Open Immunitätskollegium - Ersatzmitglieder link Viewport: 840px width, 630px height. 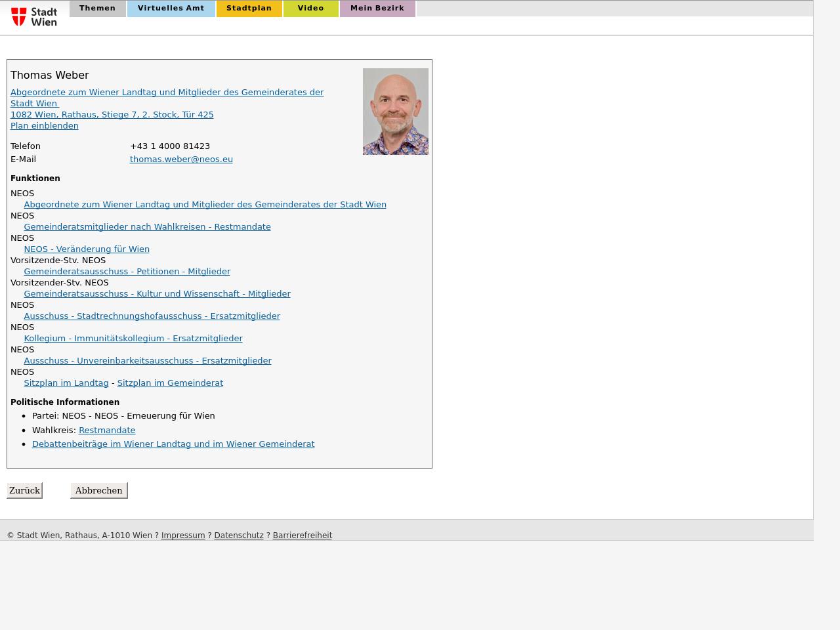pyautogui.click(x=133, y=338)
